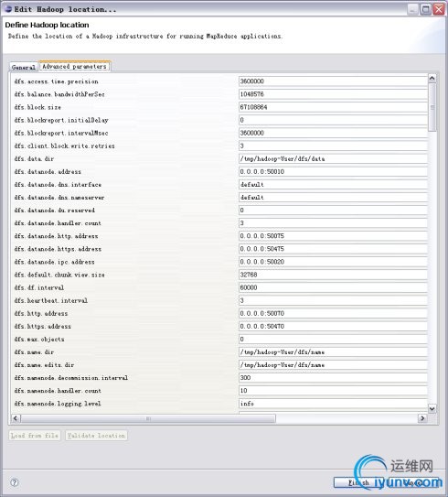Click the dfs.default.chunk.view.size field
Screen dimensions: 448x497
click(x=333, y=275)
